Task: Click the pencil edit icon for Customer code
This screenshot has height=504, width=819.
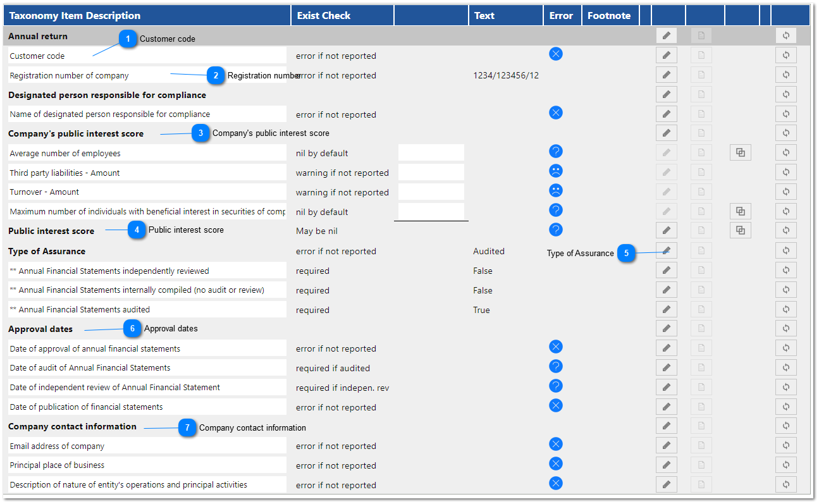Action: tap(666, 55)
